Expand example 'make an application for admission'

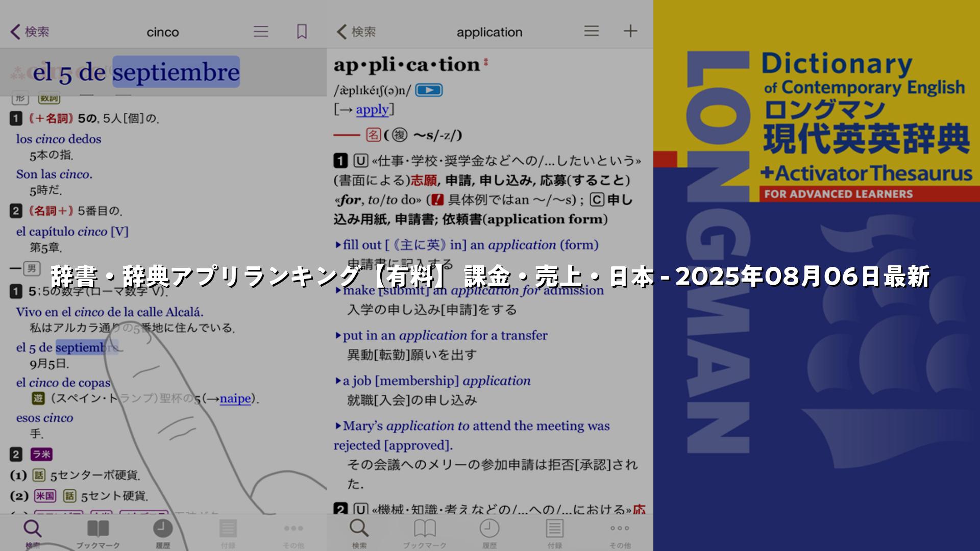(469, 290)
